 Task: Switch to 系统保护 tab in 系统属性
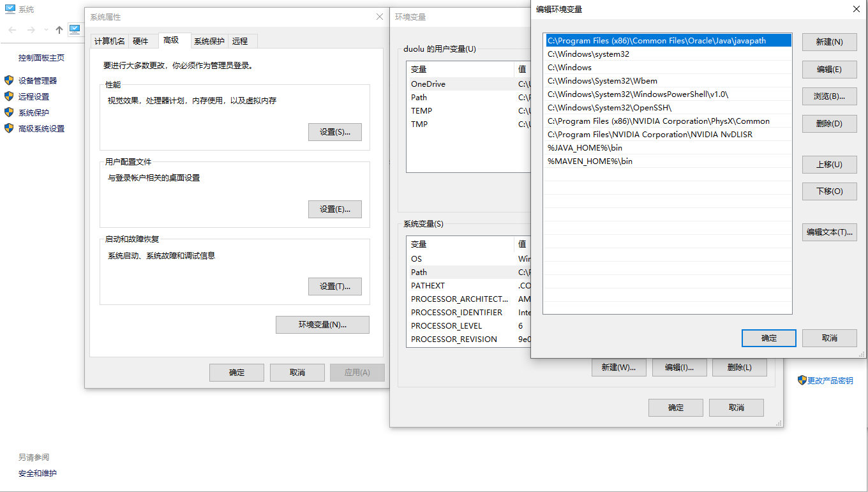[x=209, y=41]
